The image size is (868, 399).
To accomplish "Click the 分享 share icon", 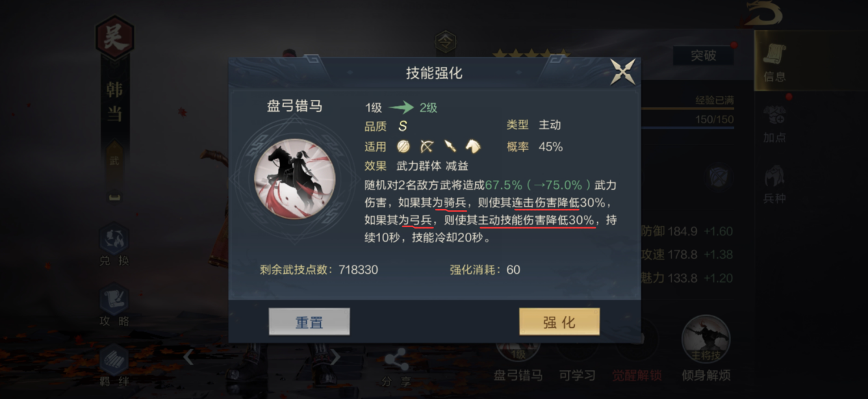I will (396, 367).
